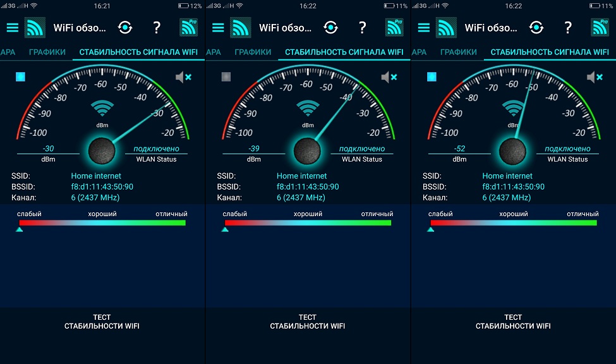Tap WiFi app logo in left screen
Screen dimensions: 616x364
35,28
